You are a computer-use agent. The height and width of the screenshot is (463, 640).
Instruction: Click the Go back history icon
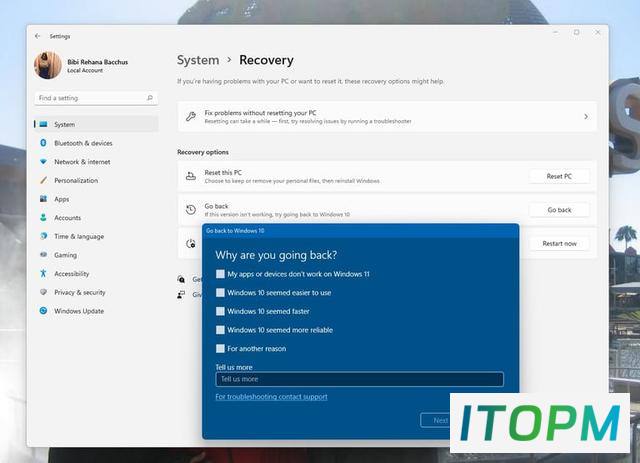(x=191, y=210)
